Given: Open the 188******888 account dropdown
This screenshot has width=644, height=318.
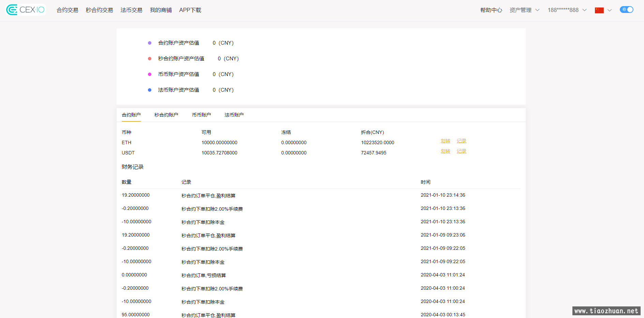Looking at the screenshot, I should coord(567,10).
